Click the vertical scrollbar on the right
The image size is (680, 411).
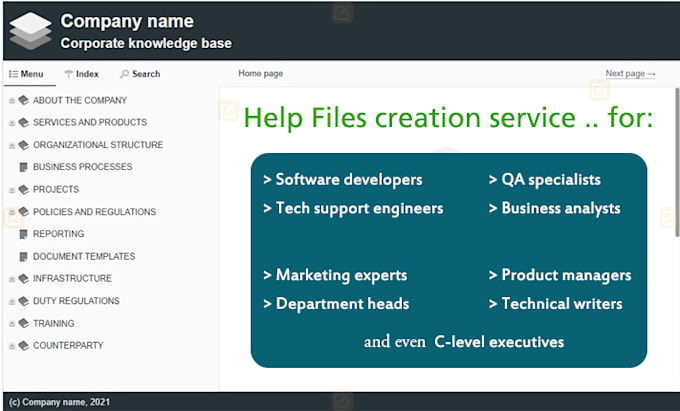click(676, 200)
